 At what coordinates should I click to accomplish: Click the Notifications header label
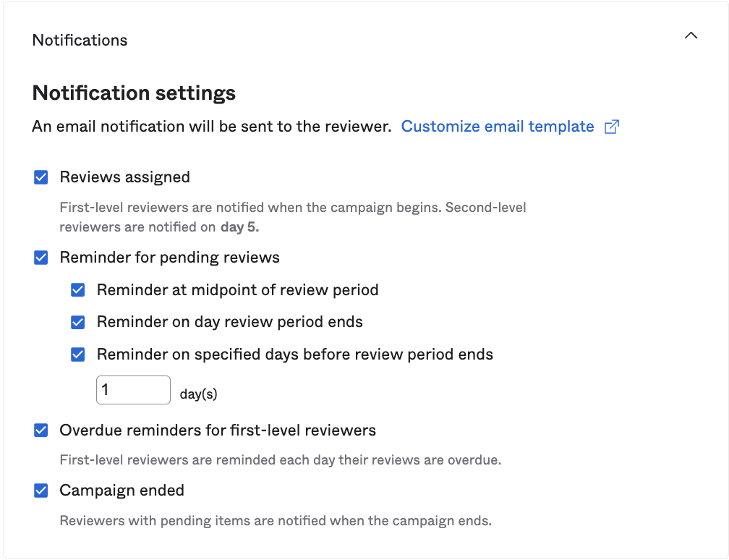click(x=80, y=40)
